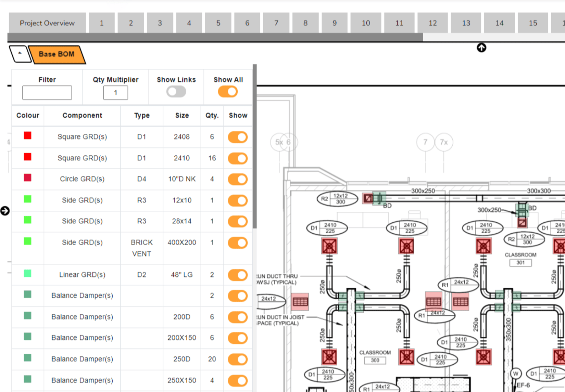The width and height of the screenshot is (565, 392).
Task: Hide the Circle GRD(s) D4 row
Action: pyautogui.click(x=238, y=179)
